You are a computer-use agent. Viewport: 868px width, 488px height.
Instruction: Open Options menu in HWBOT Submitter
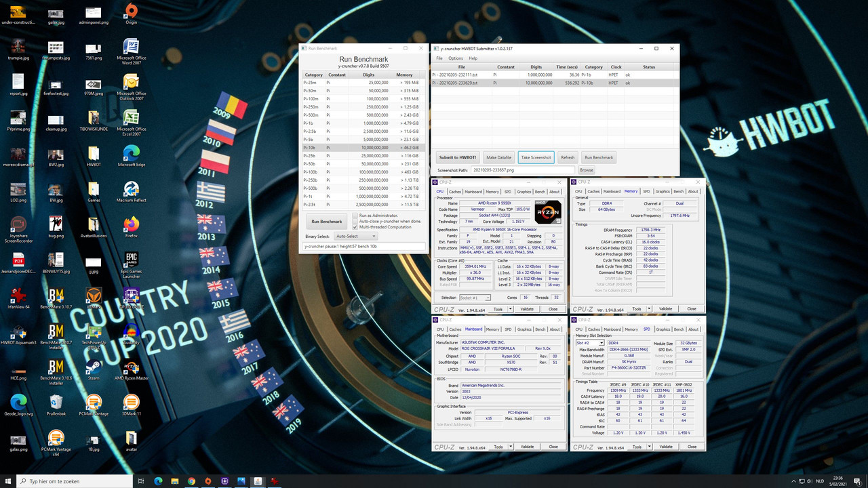pos(456,58)
